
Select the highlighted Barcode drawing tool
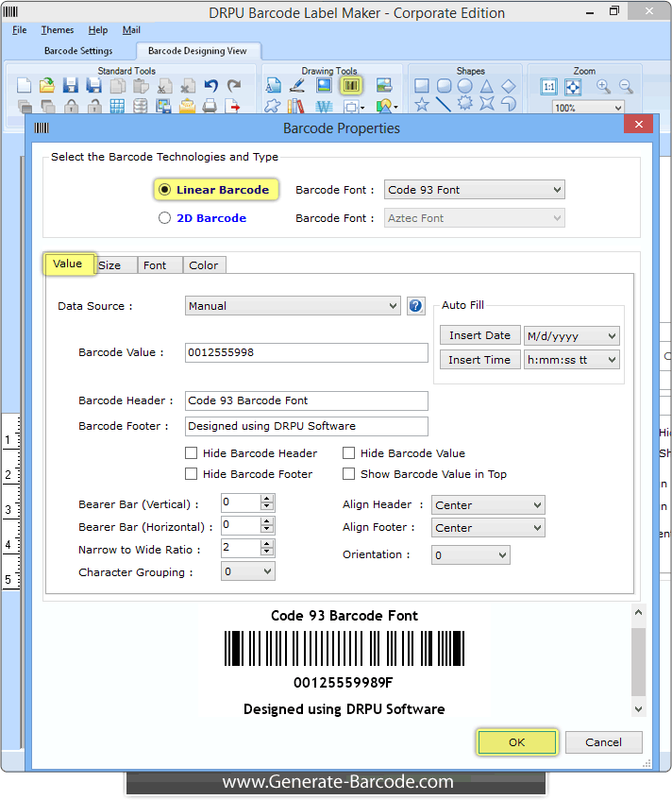point(351,85)
